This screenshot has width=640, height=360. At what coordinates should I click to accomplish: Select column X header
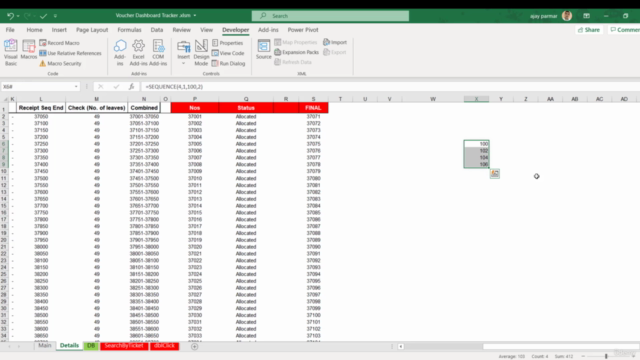(476, 99)
